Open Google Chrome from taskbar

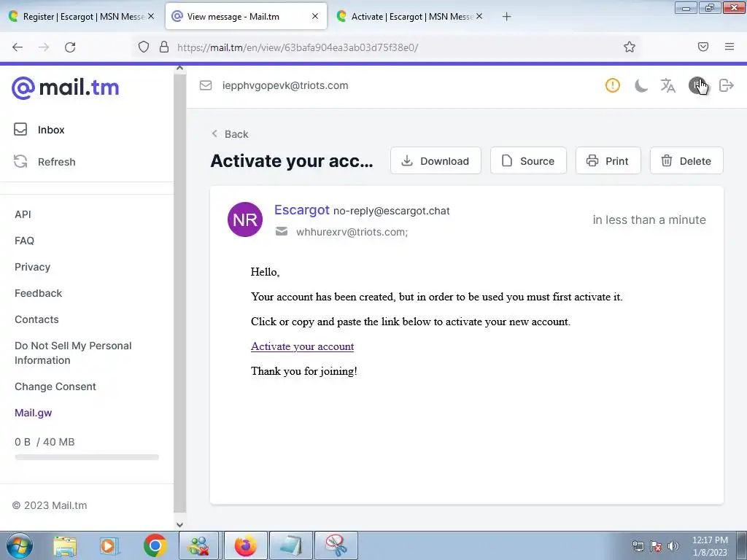155,545
